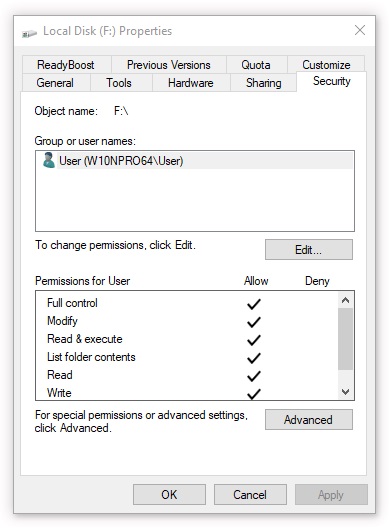Click the Write permission row
The width and height of the screenshot is (391, 529).
[187, 392]
